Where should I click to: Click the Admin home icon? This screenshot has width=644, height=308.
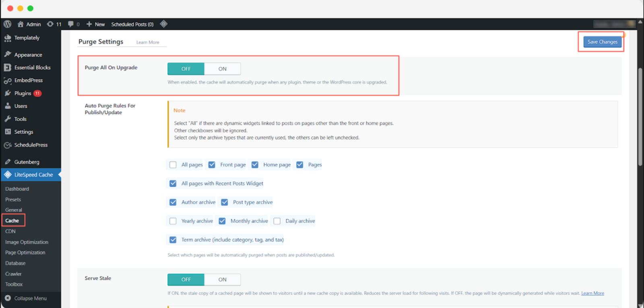click(21, 24)
